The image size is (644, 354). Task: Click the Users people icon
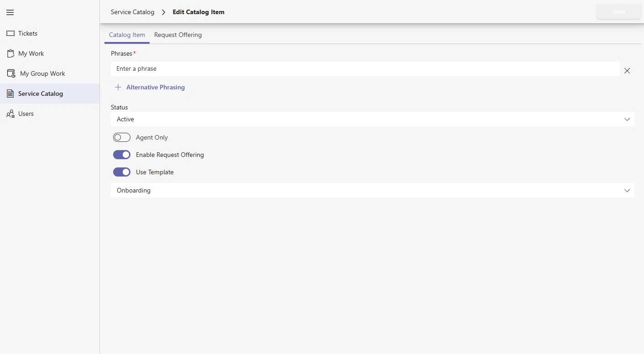pyautogui.click(x=10, y=114)
